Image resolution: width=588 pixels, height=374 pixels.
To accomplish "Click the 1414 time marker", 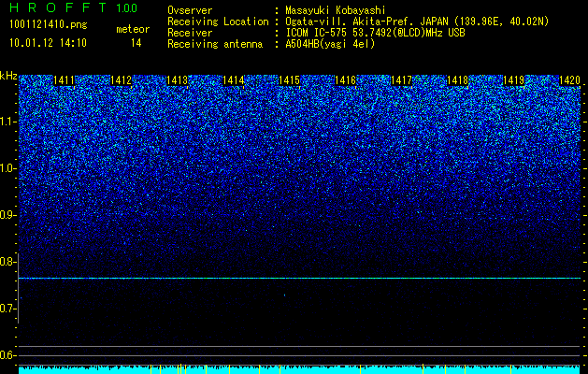I will pos(234,80).
